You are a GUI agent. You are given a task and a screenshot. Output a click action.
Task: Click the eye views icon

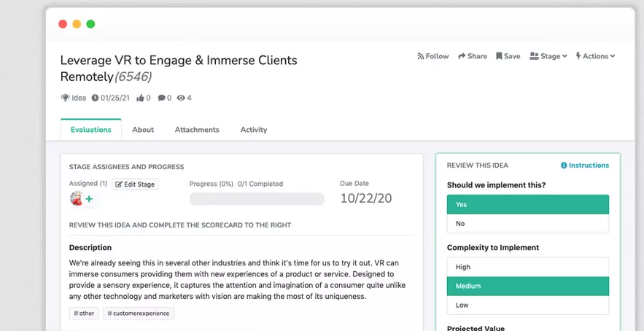tap(181, 98)
